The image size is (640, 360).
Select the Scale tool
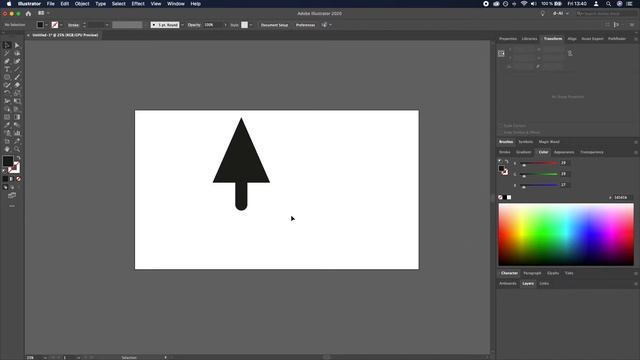point(17,93)
